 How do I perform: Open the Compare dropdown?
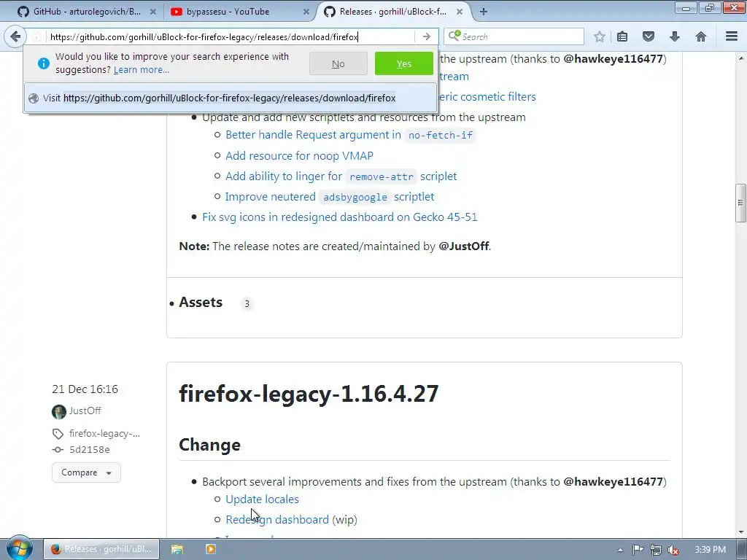tap(86, 472)
